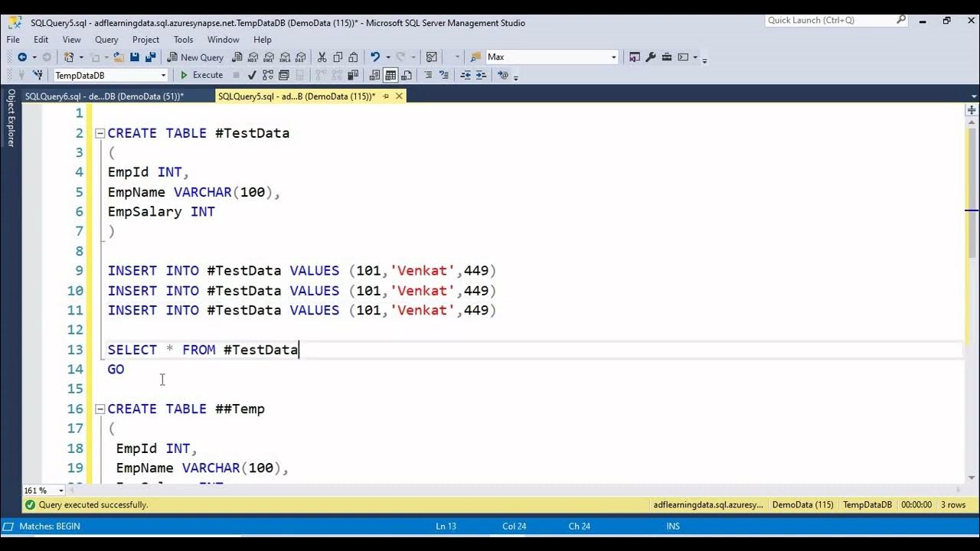
Task: Close the SQLQuery5.sql tab
Action: pyautogui.click(x=400, y=96)
